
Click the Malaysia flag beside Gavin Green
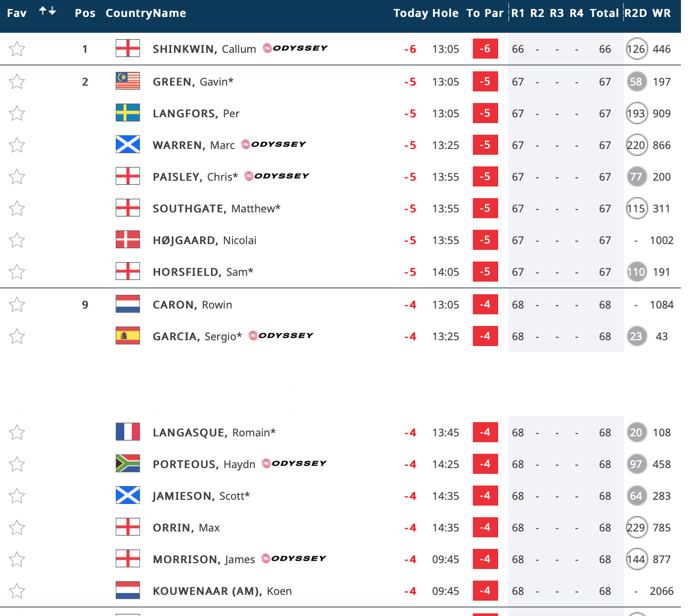coord(128,81)
